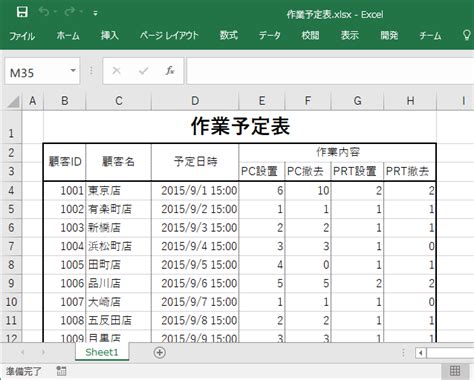Switch to the 表示 ribbon tab
474x380 pixels.
click(x=350, y=35)
